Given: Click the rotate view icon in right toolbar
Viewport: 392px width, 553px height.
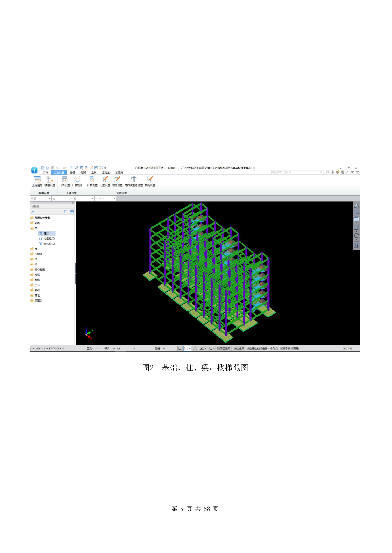Looking at the screenshot, I should 356,236.
